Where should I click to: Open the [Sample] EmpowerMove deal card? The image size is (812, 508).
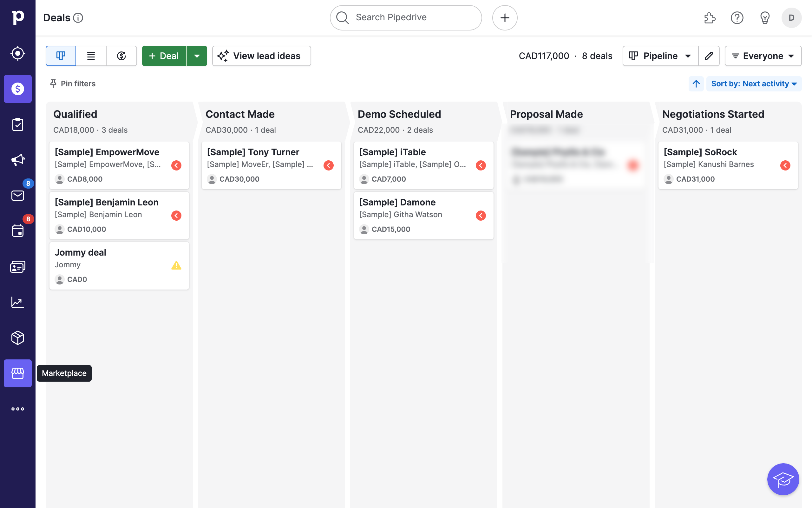(x=119, y=165)
